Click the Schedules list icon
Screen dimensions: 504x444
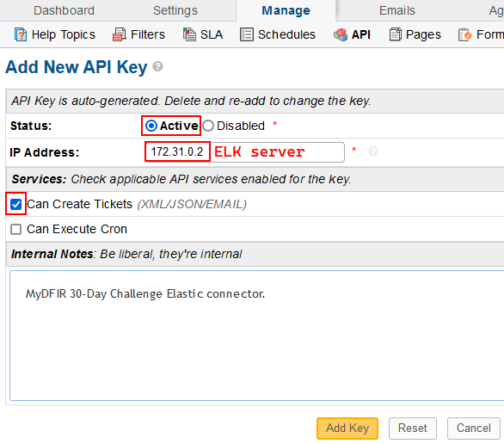point(247,34)
